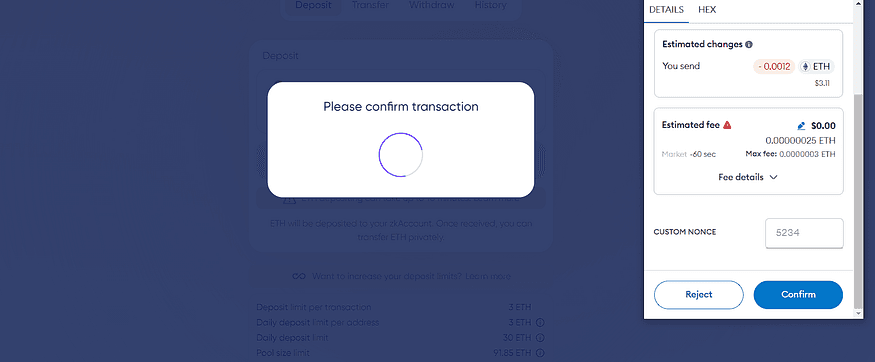Image resolution: width=875 pixels, height=362 pixels.
Task: Click info icon next to Pool size limit
Action: point(540,353)
